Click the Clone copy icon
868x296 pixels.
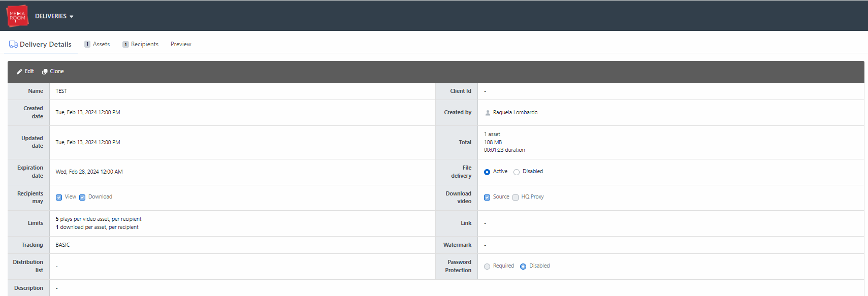pos(45,72)
